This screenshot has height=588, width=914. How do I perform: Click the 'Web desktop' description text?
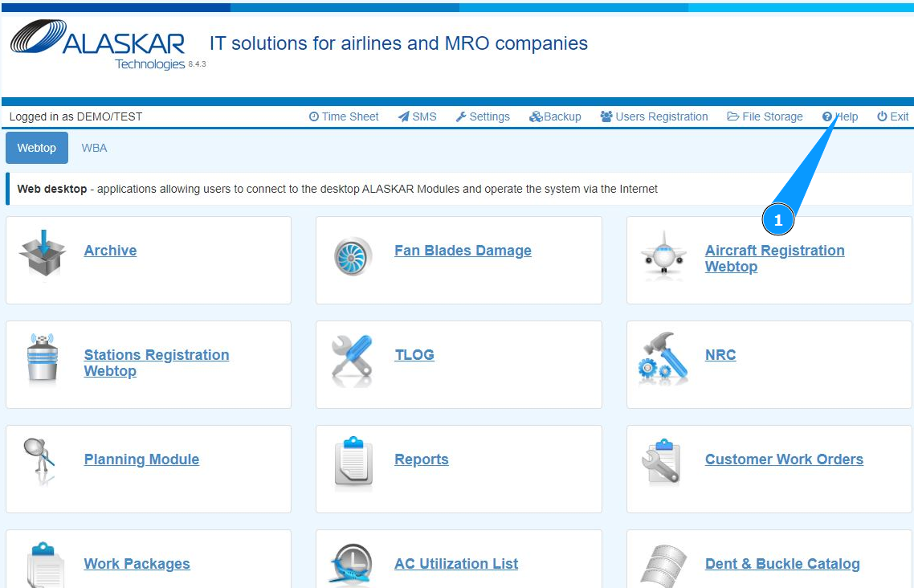point(337,189)
